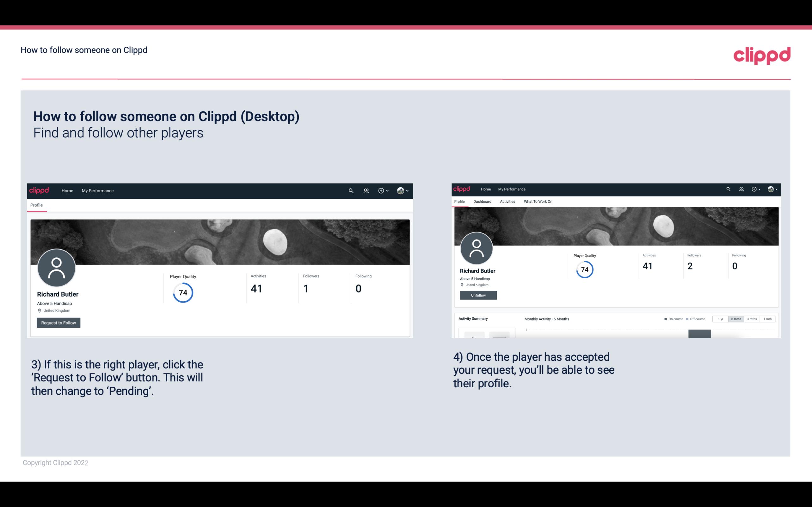Switch to the 'Activities' tab in right panel
The image size is (812, 507).
point(507,202)
